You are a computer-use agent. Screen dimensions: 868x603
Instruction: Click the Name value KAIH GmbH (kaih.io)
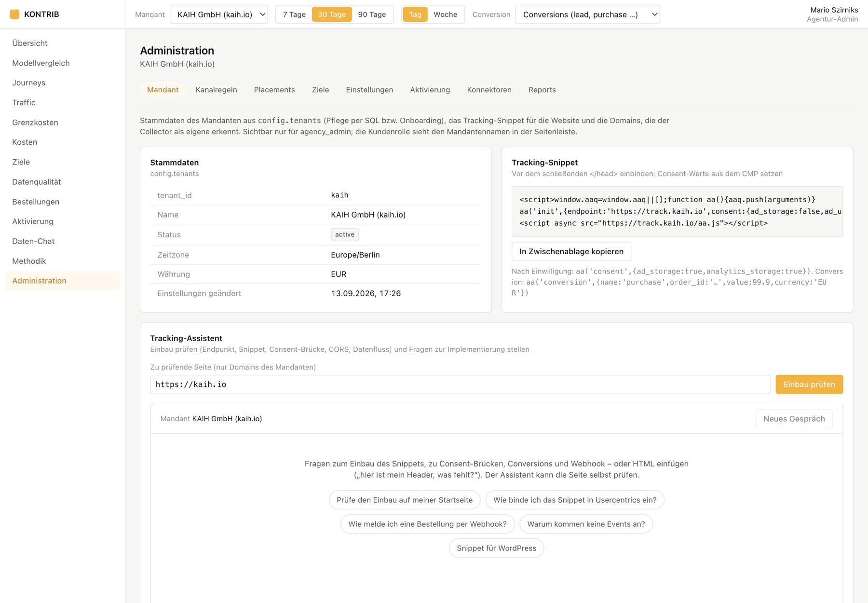[368, 215]
